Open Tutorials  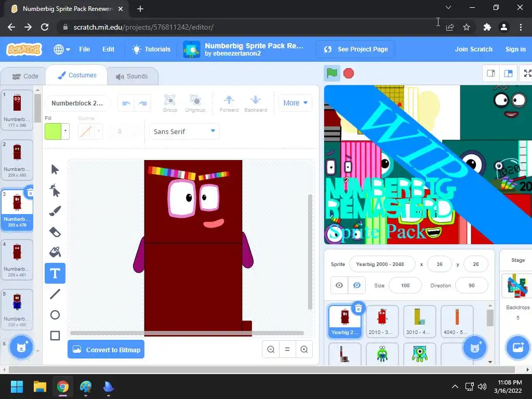(x=151, y=49)
